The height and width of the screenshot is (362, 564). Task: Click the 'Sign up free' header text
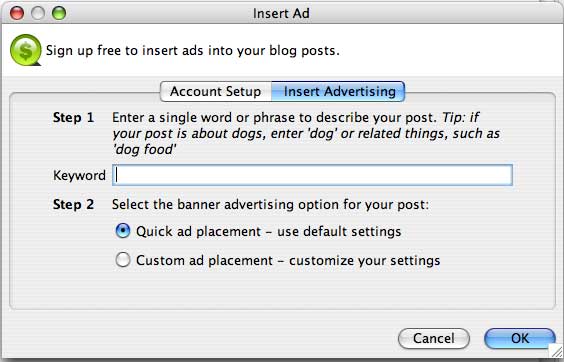click(x=192, y=50)
